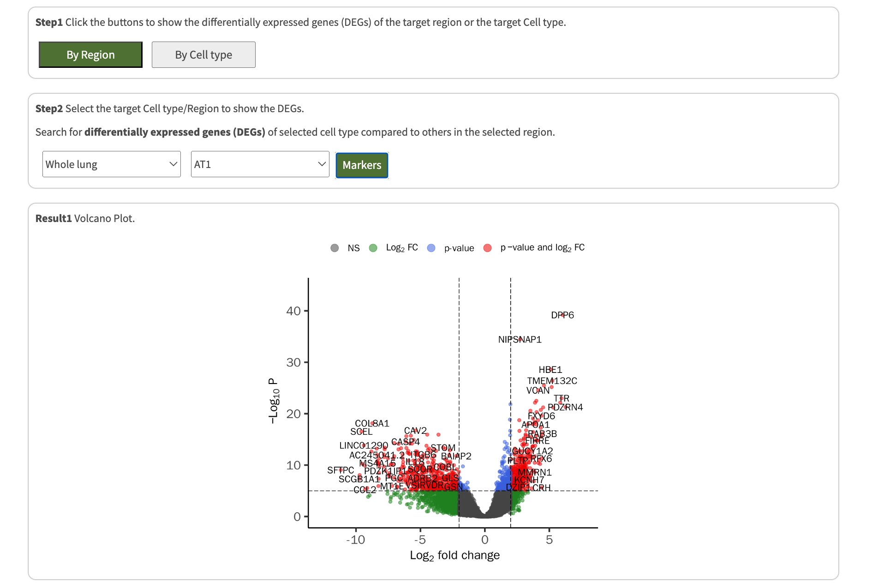873x588 pixels.
Task: Click the gray NS legend dot
Action: (335, 248)
